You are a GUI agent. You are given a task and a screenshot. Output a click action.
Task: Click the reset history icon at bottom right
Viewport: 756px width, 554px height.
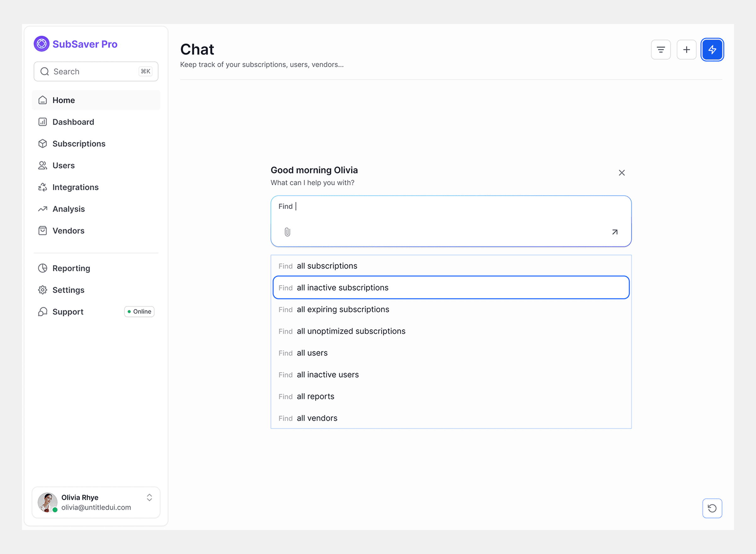coord(712,508)
